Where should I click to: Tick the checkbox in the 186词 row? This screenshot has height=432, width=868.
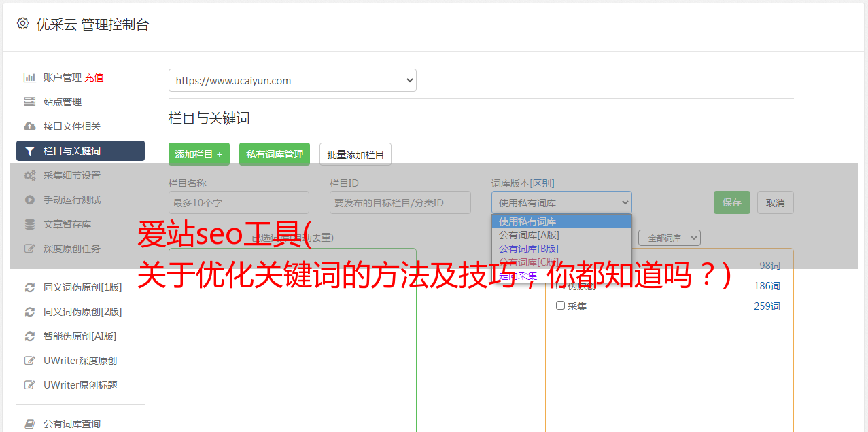click(x=561, y=286)
